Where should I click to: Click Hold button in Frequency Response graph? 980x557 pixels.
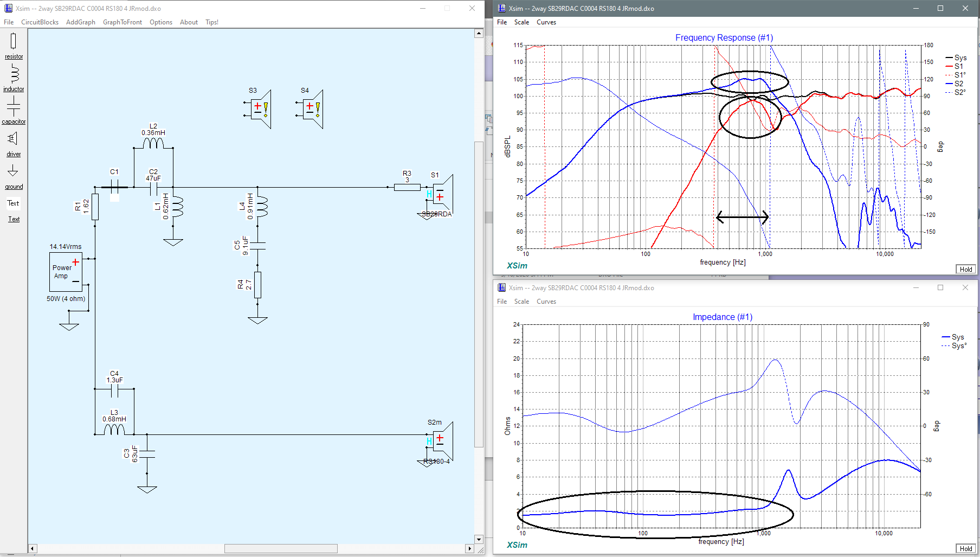[966, 269]
